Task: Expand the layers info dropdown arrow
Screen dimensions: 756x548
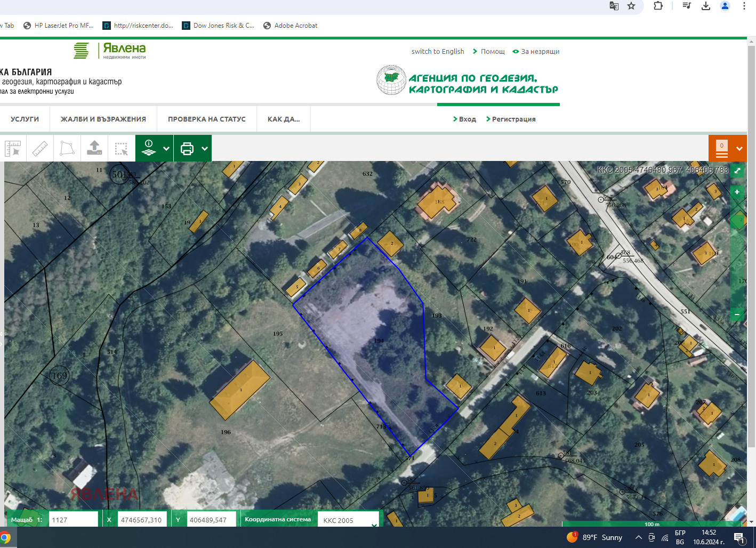Action: pos(166,149)
